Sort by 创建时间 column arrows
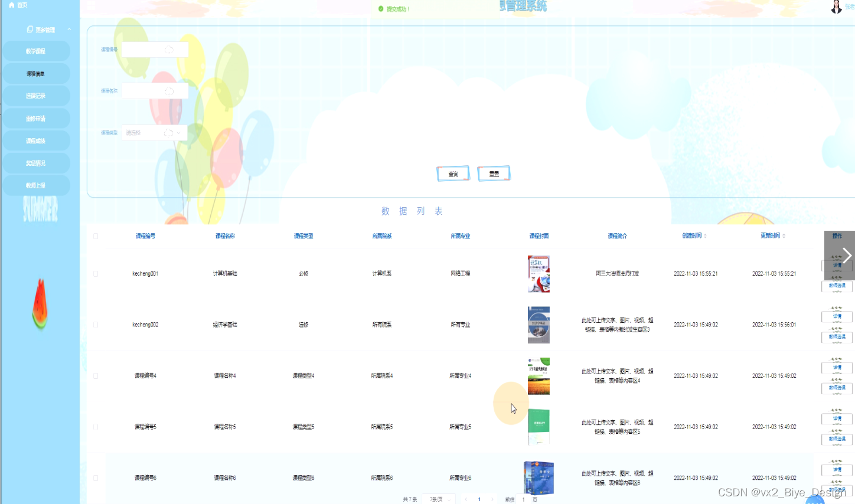Screen dimensions: 855x504 pyautogui.click(x=705, y=236)
